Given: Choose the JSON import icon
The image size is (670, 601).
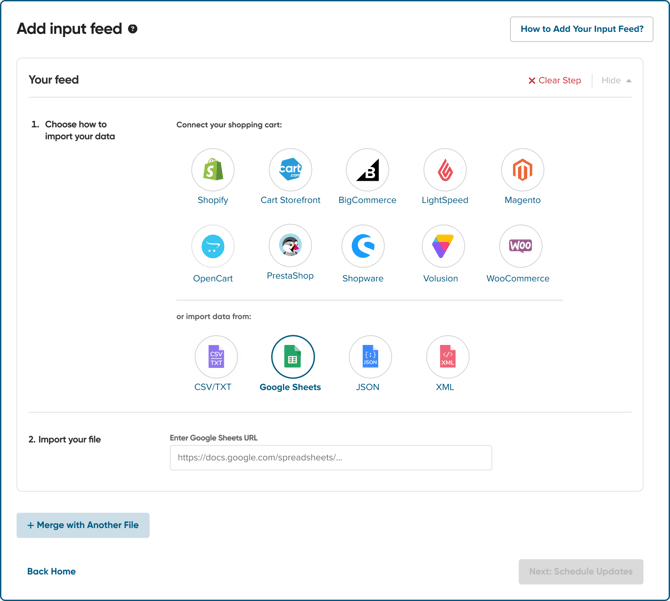Looking at the screenshot, I should [370, 357].
